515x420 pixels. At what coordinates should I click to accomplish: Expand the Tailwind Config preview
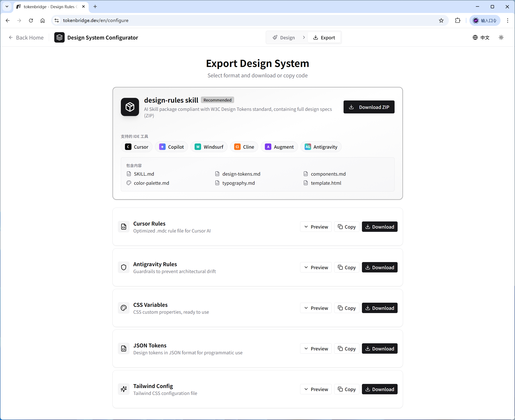coord(315,389)
